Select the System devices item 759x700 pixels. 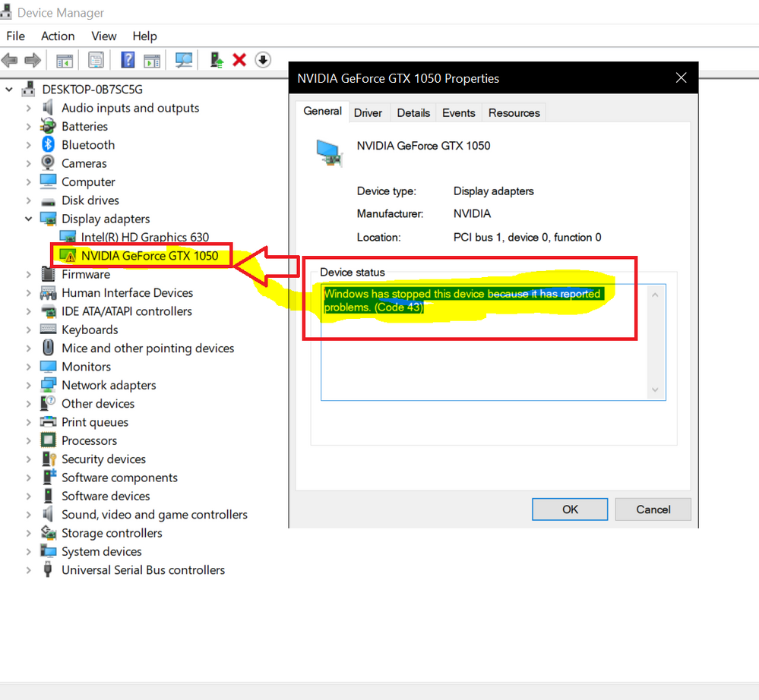tap(101, 552)
